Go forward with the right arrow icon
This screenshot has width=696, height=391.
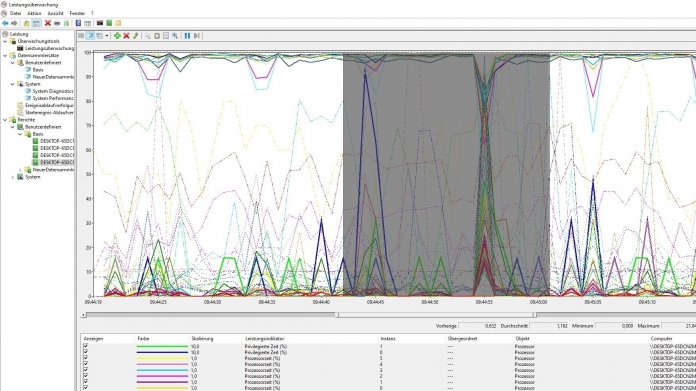pos(14,23)
